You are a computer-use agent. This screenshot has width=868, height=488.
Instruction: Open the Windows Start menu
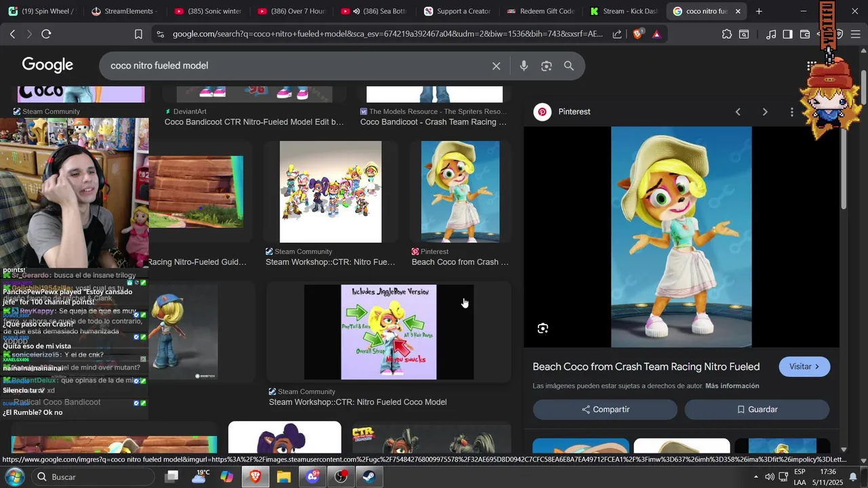(14, 476)
